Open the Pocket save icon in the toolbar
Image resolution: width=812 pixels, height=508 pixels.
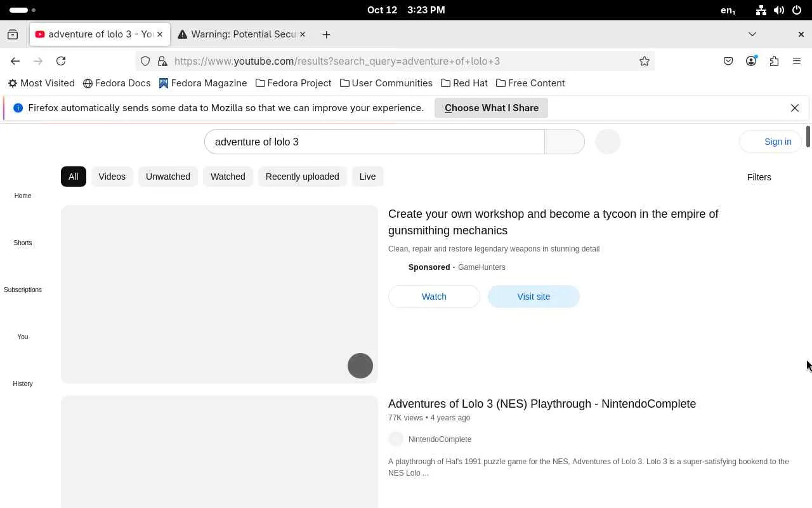(x=728, y=61)
